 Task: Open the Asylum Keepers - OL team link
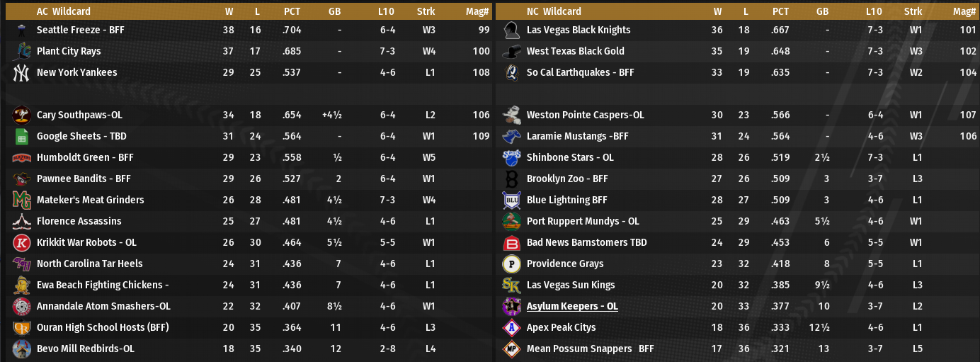click(572, 306)
